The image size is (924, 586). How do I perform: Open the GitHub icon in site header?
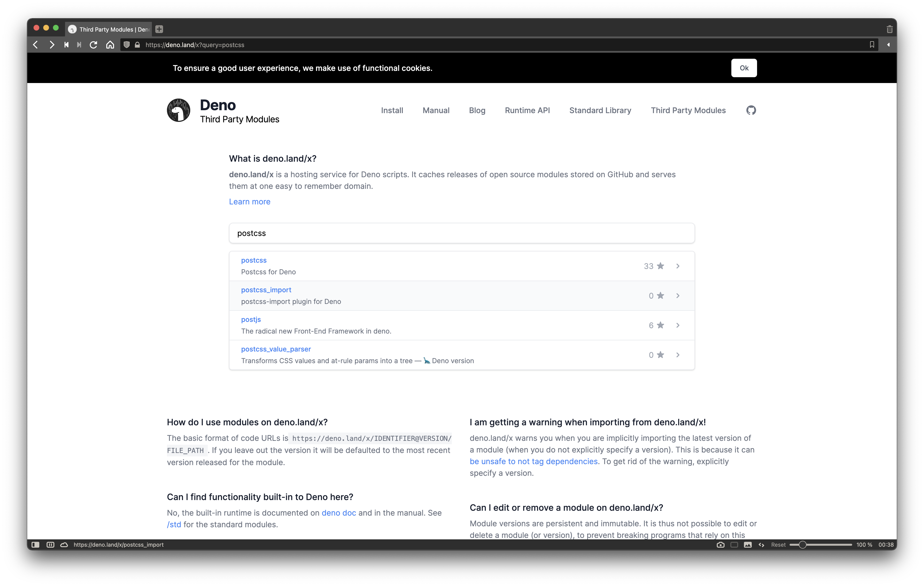(x=751, y=111)
